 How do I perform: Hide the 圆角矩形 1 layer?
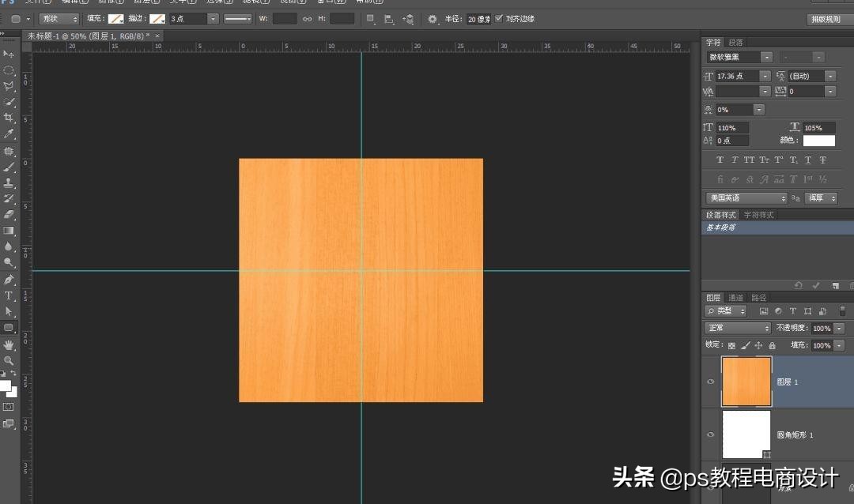710,434
